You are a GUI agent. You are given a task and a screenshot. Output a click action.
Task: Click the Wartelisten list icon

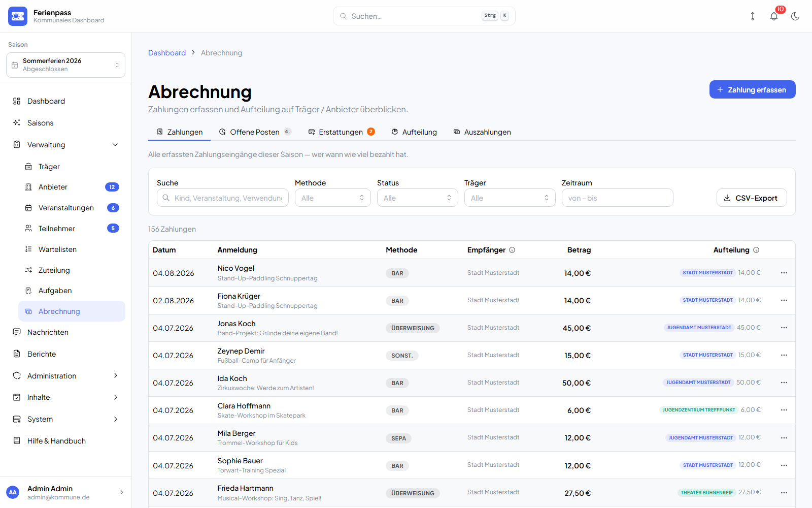pyautogui.click(x=28, y=249)
